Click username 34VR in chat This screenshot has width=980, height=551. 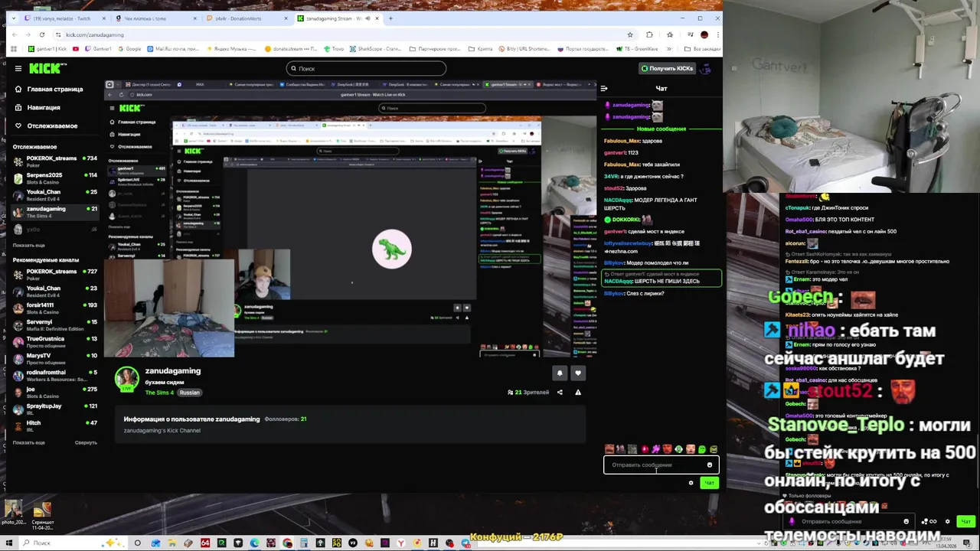point(610,176)
